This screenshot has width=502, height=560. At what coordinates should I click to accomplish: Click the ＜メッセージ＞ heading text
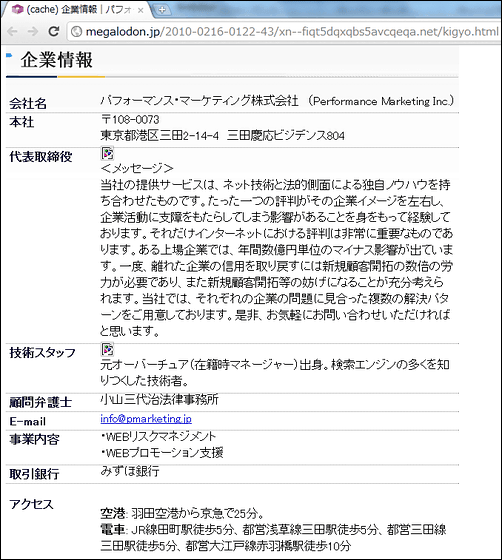coord(137,168)
